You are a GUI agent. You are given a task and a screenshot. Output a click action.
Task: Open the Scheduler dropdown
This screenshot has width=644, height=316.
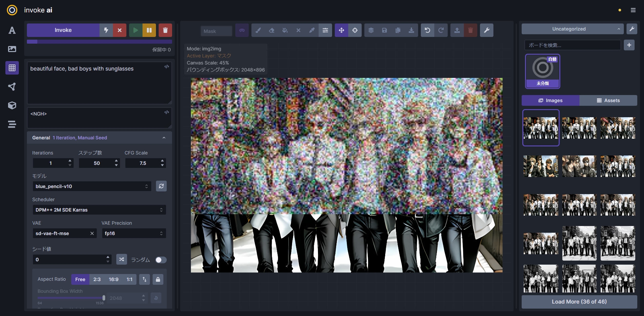tap(99, 210)
